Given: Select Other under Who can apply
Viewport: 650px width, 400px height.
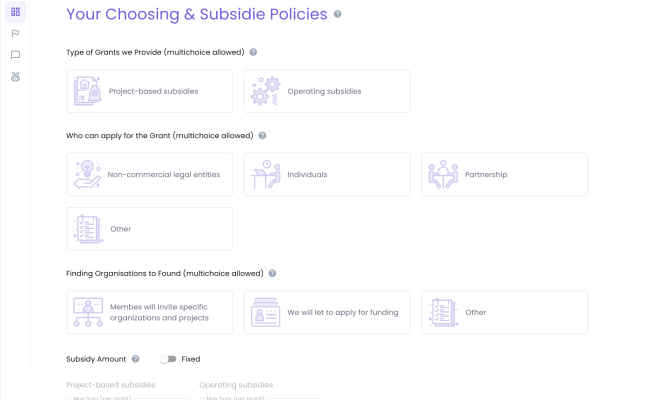Looking at the screenshot, I should tap(149, 229).
